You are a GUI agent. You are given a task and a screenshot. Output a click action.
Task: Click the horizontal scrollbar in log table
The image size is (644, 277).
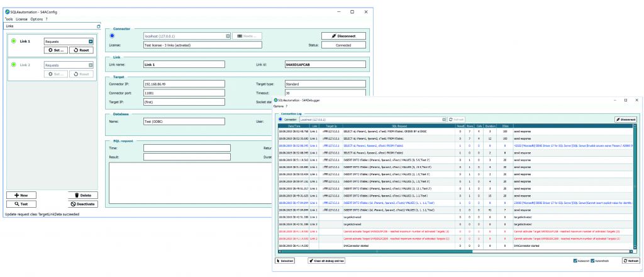coord(376,251)
